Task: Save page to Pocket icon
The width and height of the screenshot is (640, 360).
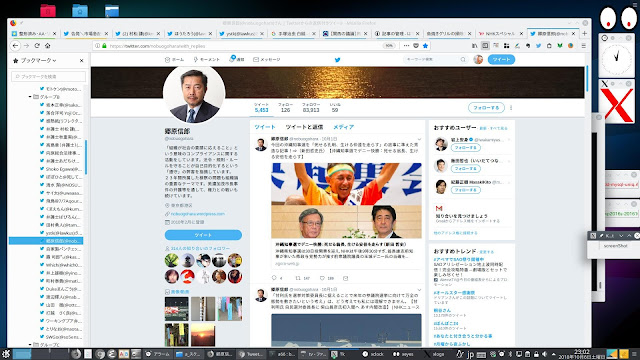Action: pyautogui.click(x=416, y=46)
